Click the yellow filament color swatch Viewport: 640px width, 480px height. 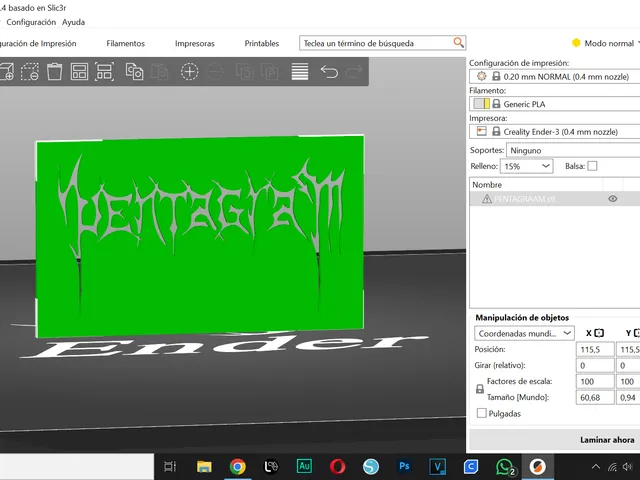tap(487, 104)
